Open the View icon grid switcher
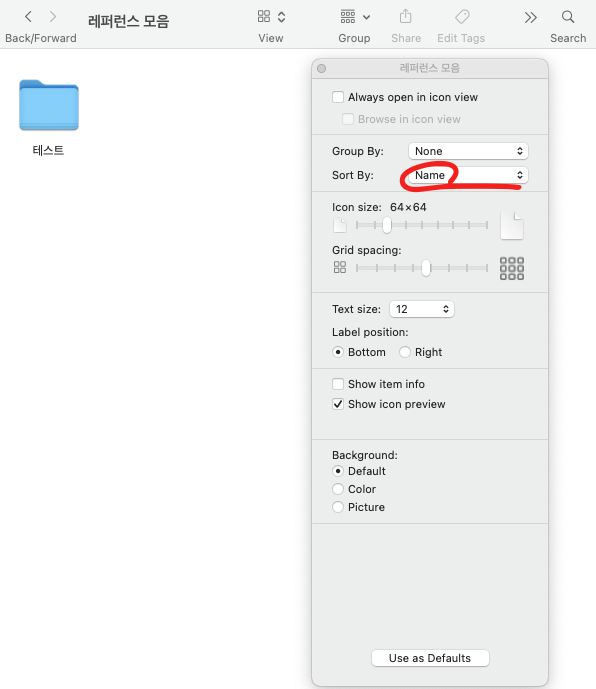This screenshot has height=689, width=596. [271, 17]
